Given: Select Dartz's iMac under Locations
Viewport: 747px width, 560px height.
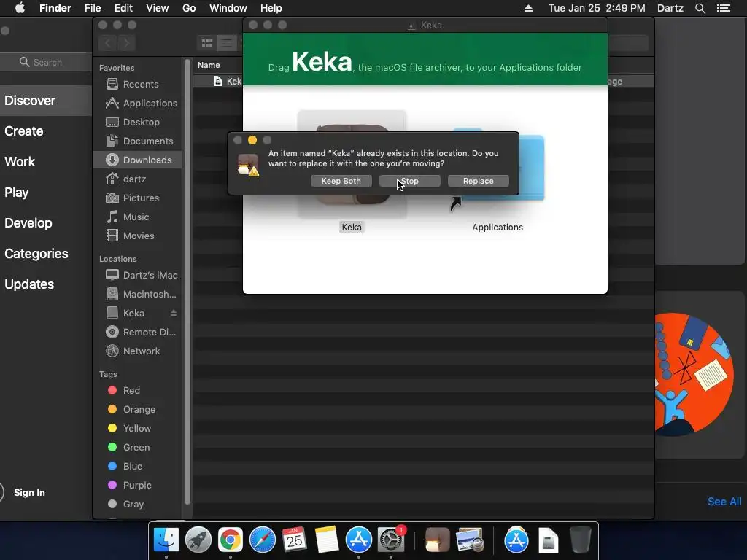Looking at the screenshot, I should click(142, 275).
